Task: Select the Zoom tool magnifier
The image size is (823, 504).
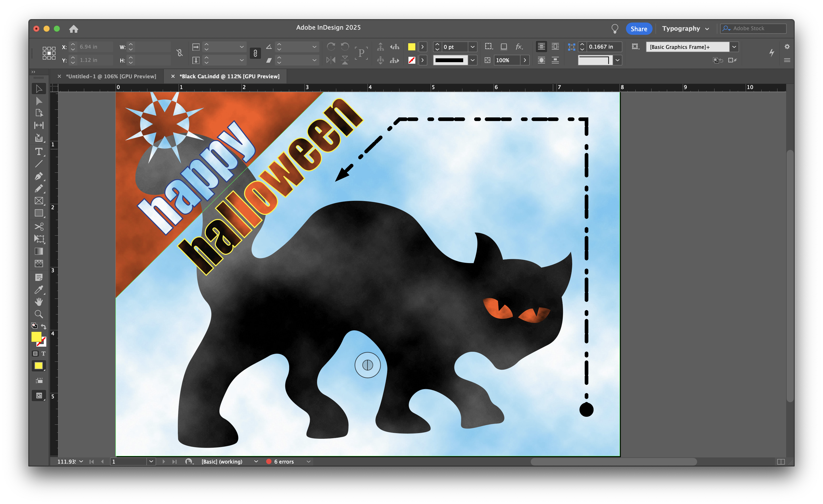Action: [x=39, y=314]
